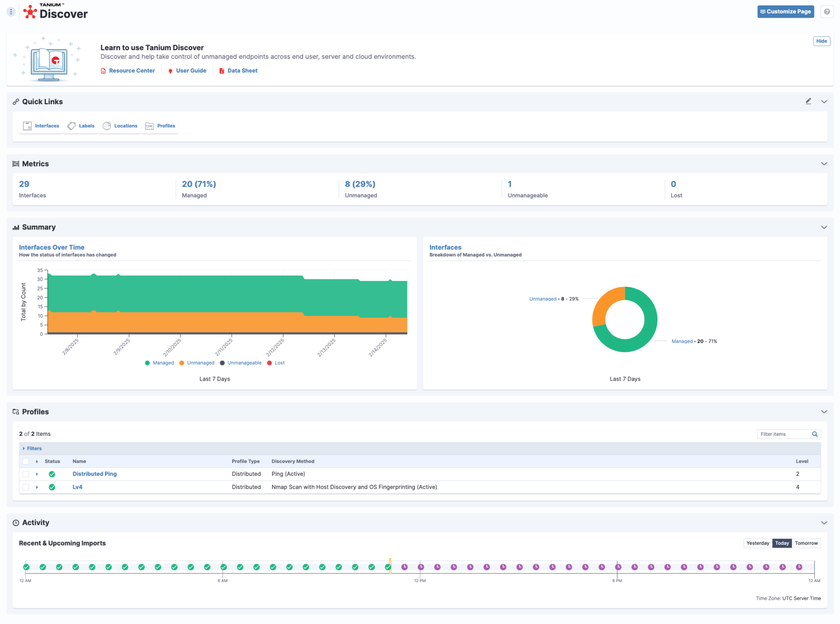Toggle the select-all checkbox in profiles header
The width and height of the screenshot is (840, 624).
tap(26, 461)
